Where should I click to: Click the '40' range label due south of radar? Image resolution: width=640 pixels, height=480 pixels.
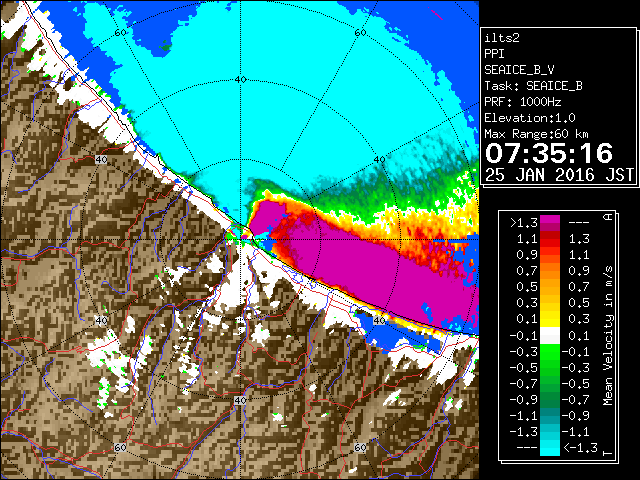tap(240, 401)
